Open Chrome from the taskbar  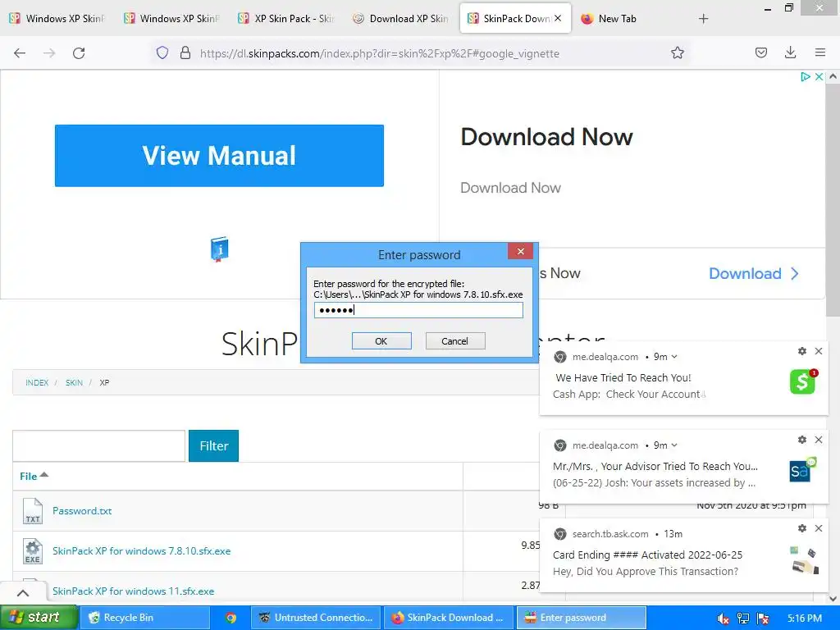(231, 618)
